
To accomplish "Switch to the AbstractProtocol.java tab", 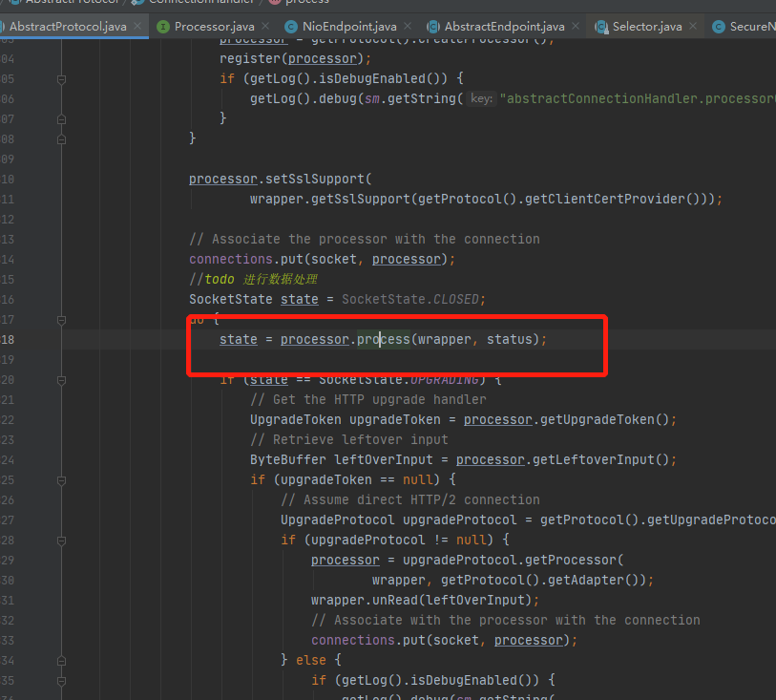I will tap(68, 26).
